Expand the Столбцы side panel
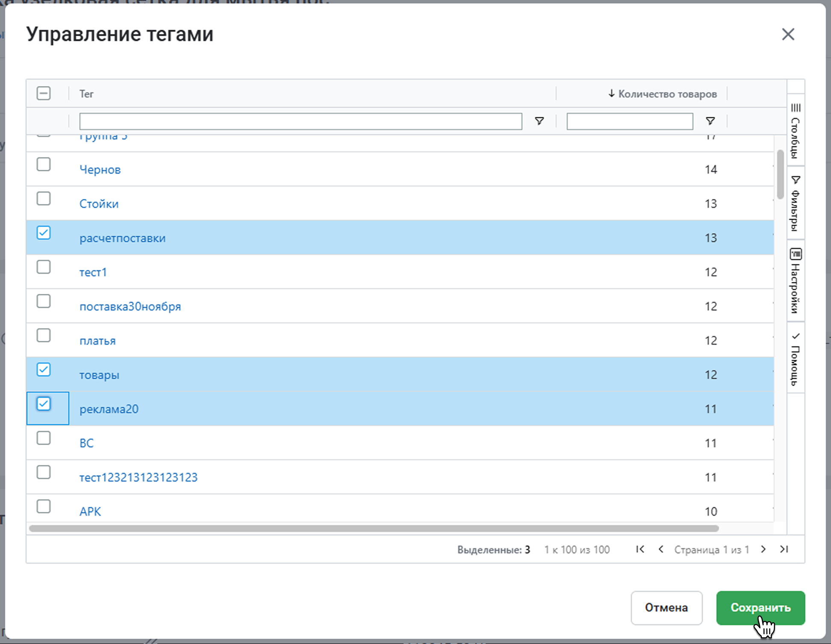Image resolution: width=831 pixels, height=644 pixels. coord(796,130)
